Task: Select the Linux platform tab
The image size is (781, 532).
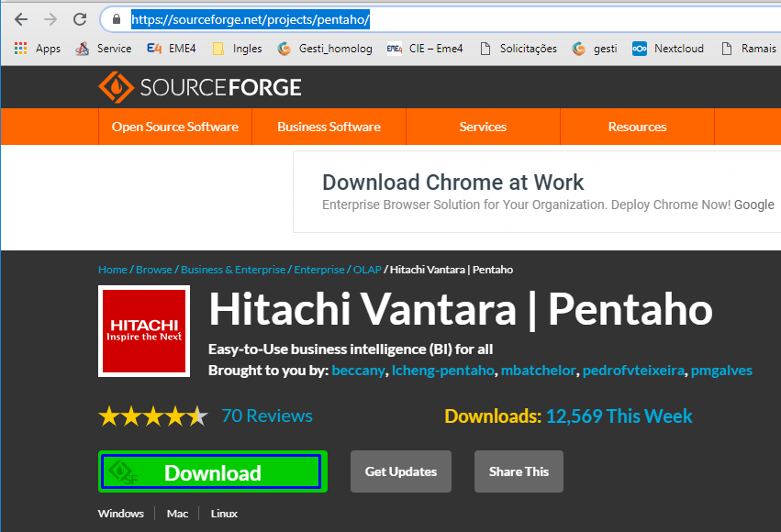Action: tap(224, 514)
